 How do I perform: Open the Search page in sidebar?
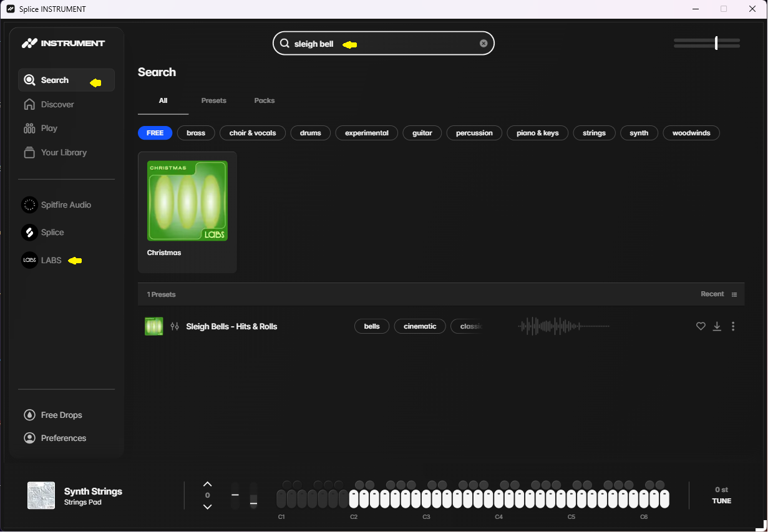tap(66, 80)
